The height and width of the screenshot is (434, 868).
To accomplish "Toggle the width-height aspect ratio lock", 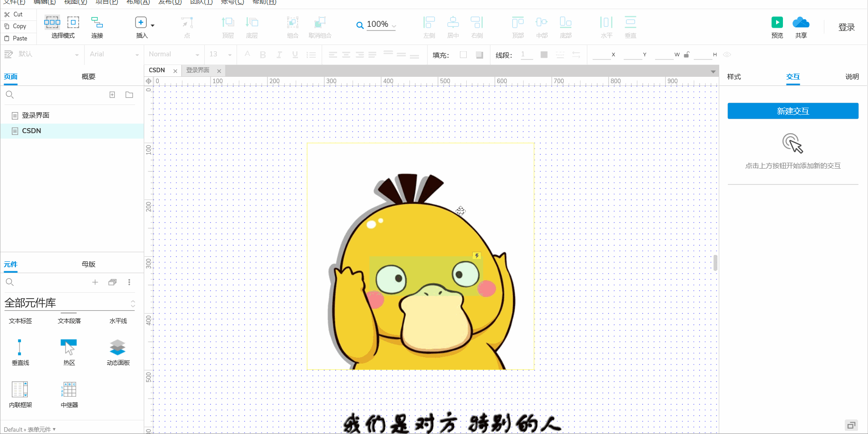I will pyautogui.click(x=686, y=55).
